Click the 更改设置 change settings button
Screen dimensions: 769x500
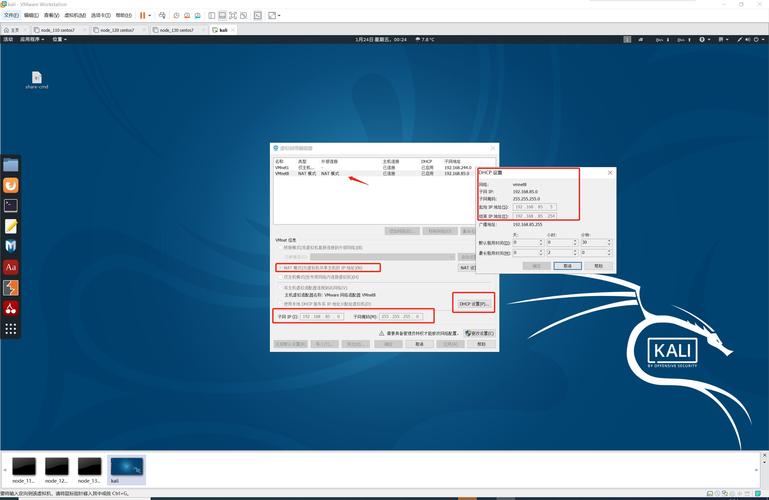[x=480, y=333]
